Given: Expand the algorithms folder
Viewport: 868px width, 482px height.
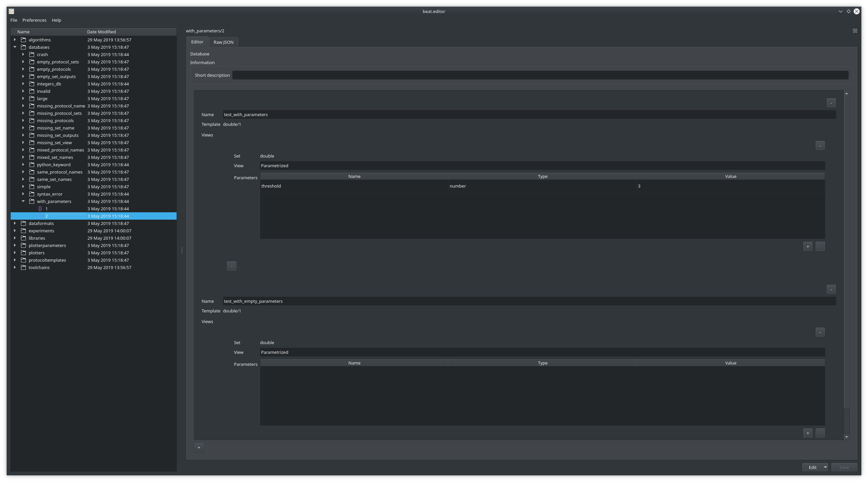Looking at the screenshot, I should click(x=15, y=39).
